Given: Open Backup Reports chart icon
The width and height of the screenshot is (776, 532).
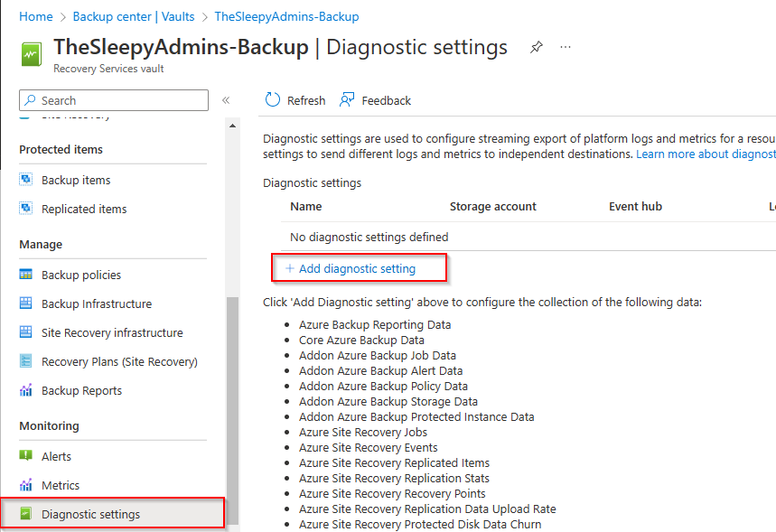Looking at the screenshot, I should 27,390.
